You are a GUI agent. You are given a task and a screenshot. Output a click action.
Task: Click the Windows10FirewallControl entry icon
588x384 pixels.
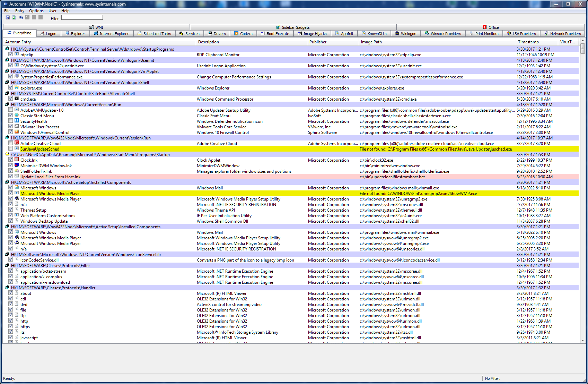click(17, 132)
